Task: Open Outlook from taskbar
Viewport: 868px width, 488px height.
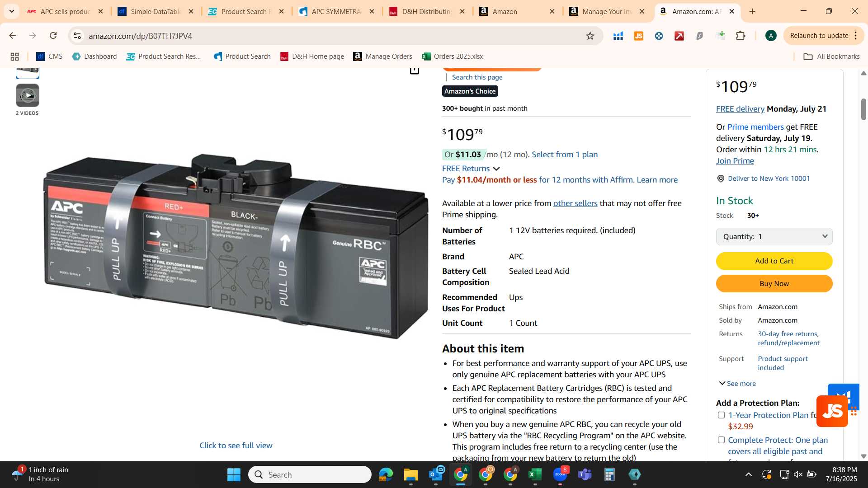Action: point(436,474)
